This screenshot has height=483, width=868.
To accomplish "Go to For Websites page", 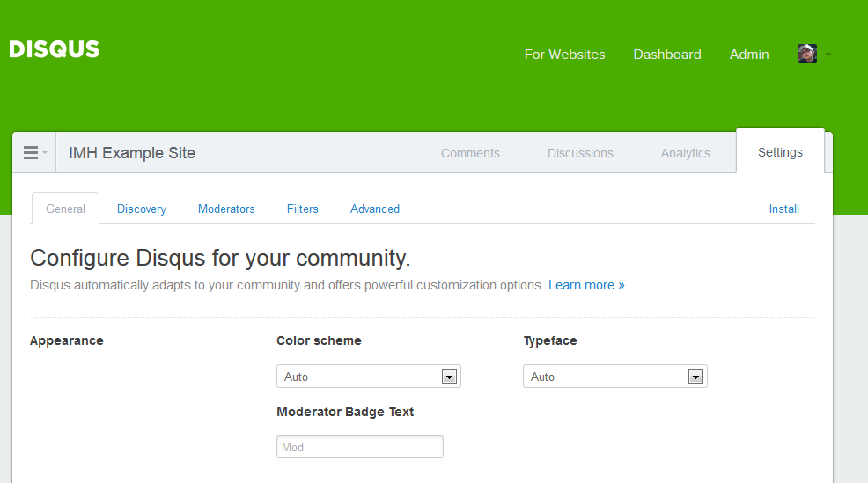I will 564,55.
